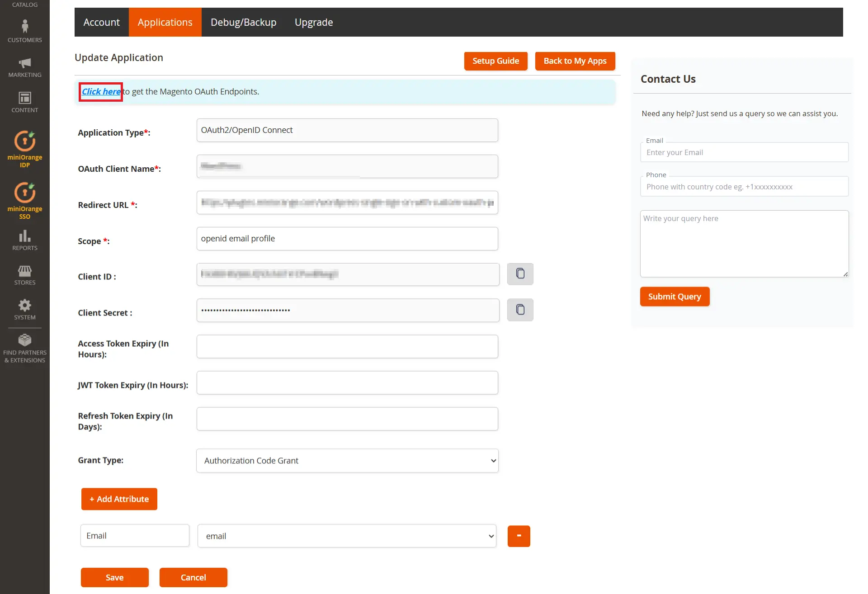Open the System sidebar menu
The image size is (868, 594).
25,310
